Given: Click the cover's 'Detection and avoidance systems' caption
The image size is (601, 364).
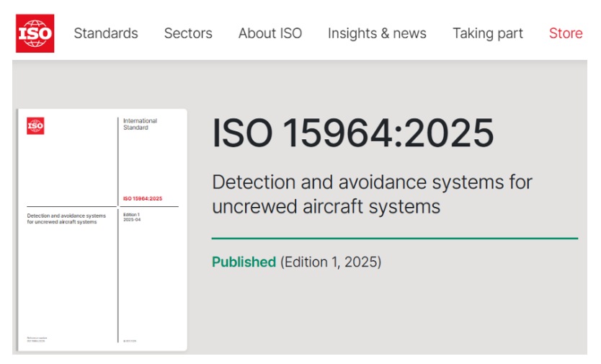Looking at the screenshot, I should click(66, 218).
